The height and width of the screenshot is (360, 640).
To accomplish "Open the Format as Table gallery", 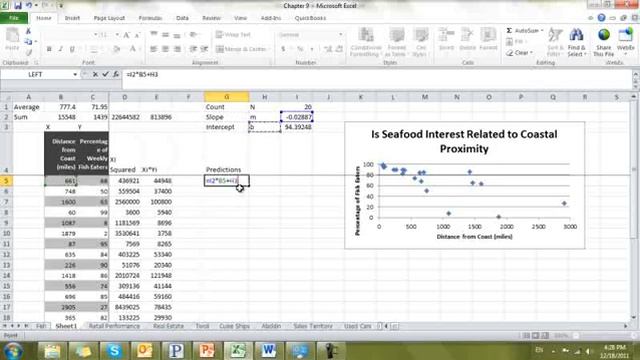I will point(396,42).
